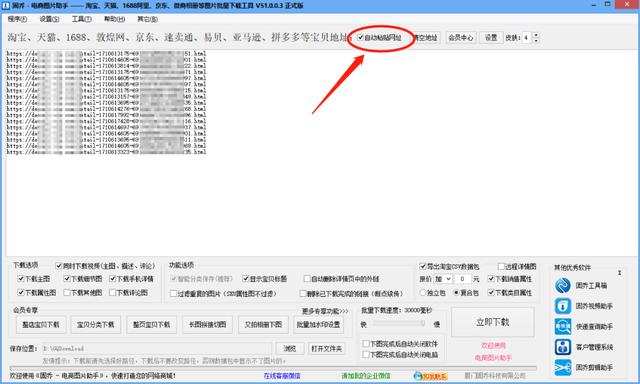
Task: Click the 立即下载 button
Action: pos(493,322)
